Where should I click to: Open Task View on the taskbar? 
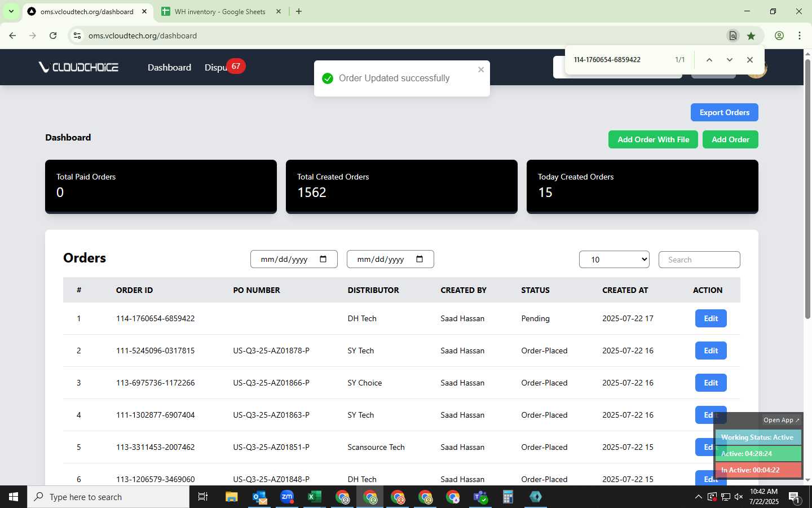[203, 497]
